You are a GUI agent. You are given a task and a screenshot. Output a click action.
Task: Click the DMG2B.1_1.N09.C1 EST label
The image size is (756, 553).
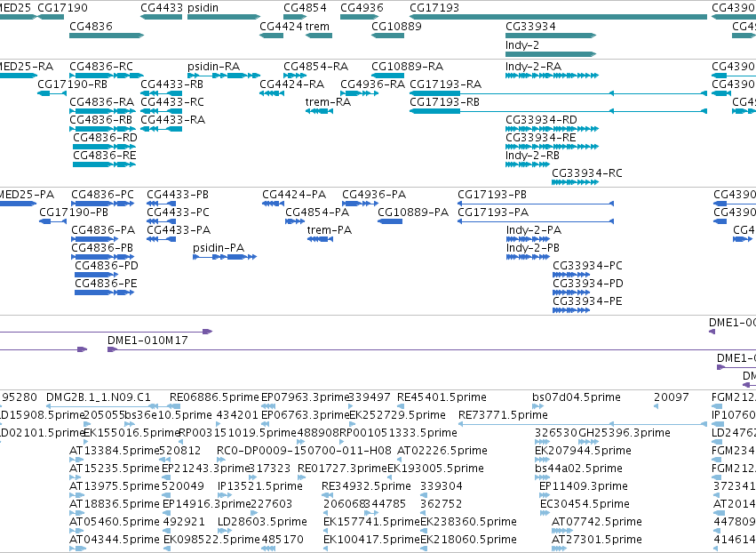[x=99, y=397]
